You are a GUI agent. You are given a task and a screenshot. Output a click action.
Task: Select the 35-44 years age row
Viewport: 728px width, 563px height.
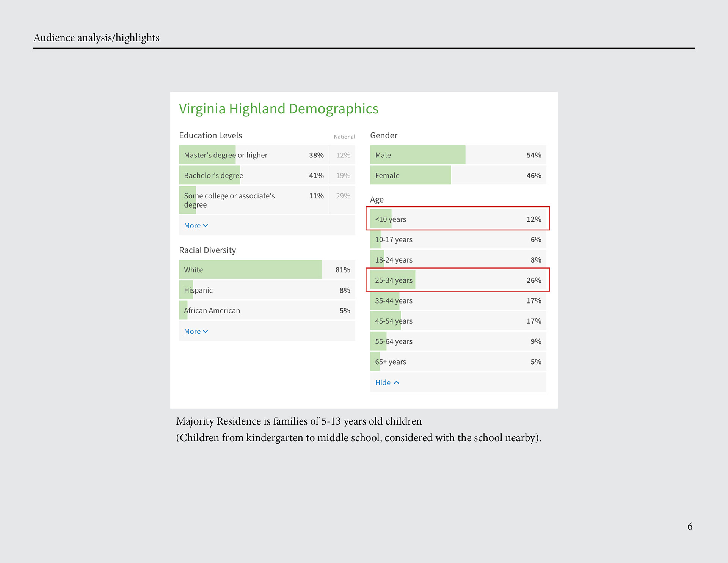(x=458, y=301)
